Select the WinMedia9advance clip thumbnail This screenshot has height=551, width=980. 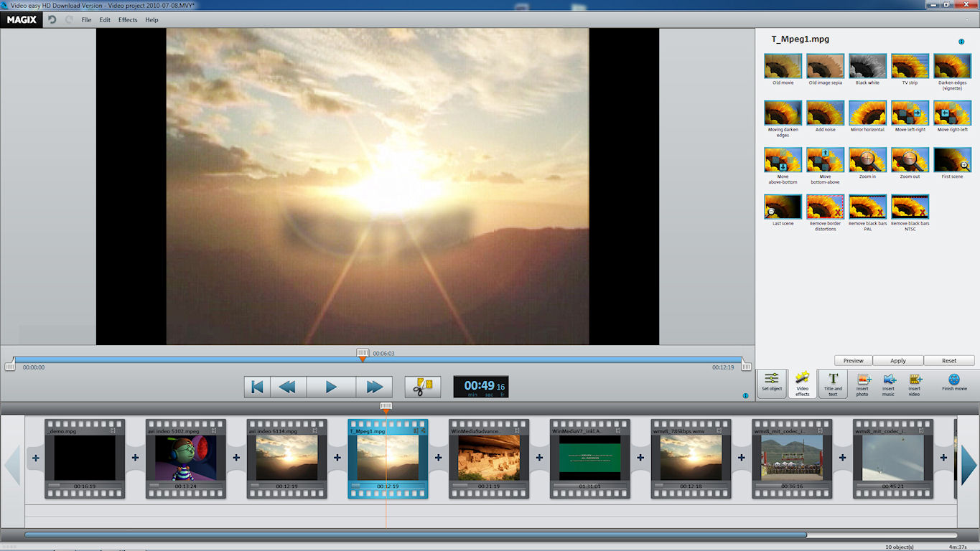(x=485, y=458)
